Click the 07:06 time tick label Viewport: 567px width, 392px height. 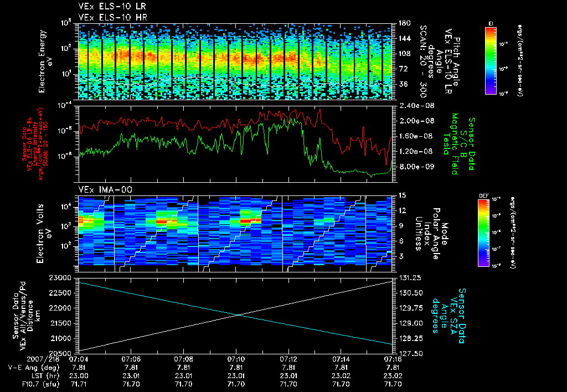tap(131, 359)
